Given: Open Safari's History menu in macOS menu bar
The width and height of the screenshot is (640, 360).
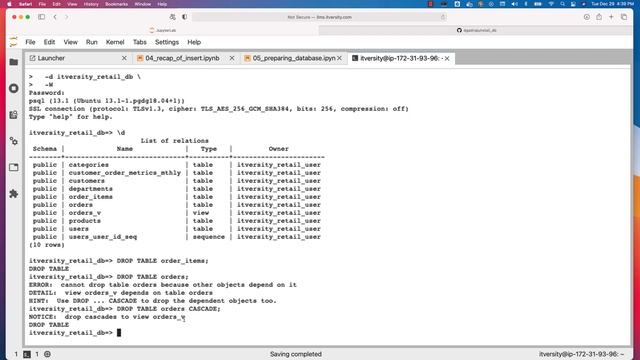Looking at the screenshot, I should click(91, 4).
